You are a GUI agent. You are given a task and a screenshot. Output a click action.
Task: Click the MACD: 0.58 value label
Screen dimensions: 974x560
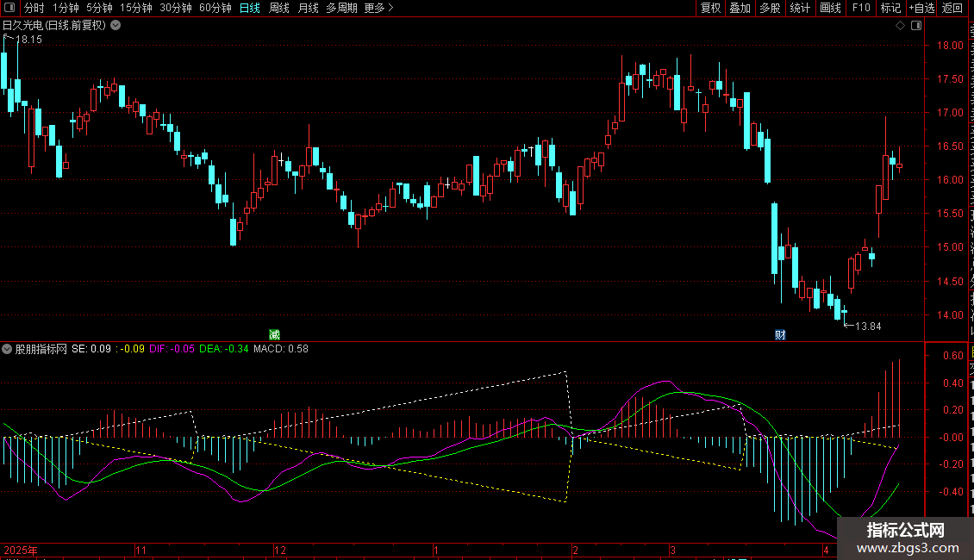[281, 349]
